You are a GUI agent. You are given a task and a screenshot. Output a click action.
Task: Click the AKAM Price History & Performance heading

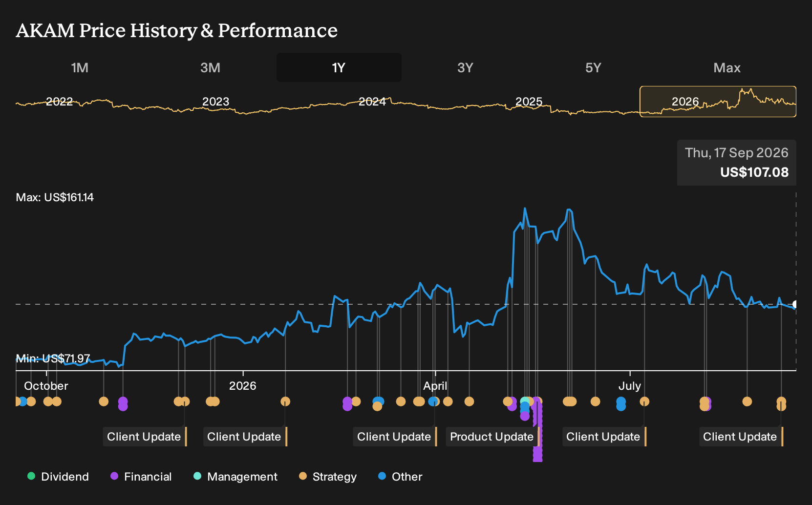tap(176, 30)
